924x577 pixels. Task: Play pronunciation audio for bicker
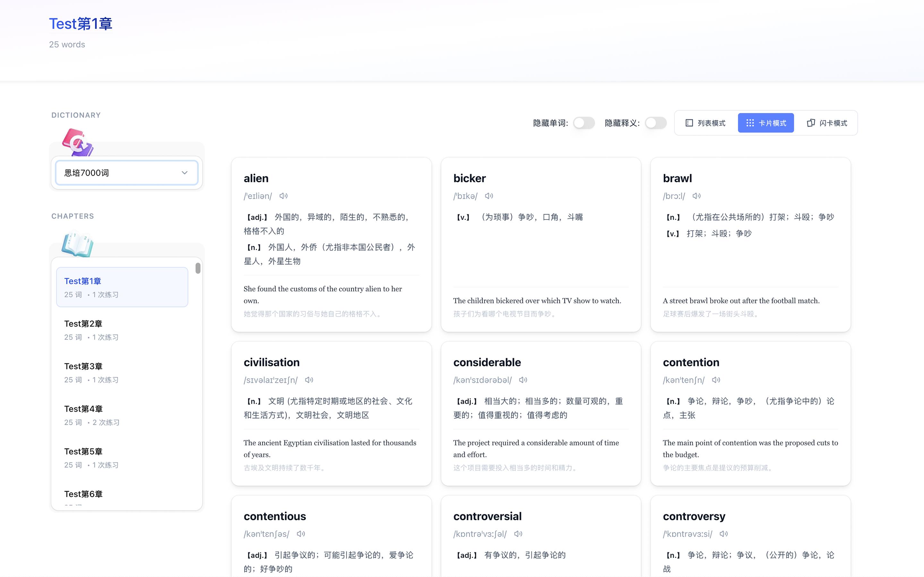(489, 196)
